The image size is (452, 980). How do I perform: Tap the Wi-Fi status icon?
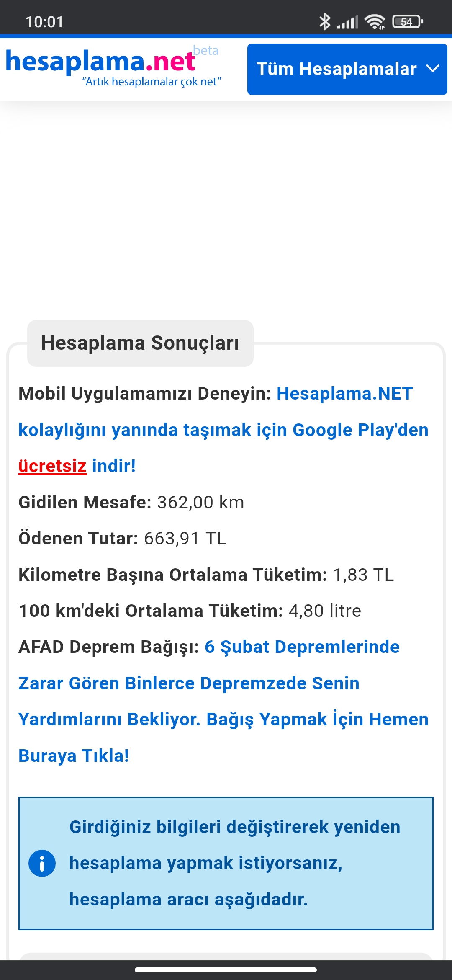[x=375, y=22]
